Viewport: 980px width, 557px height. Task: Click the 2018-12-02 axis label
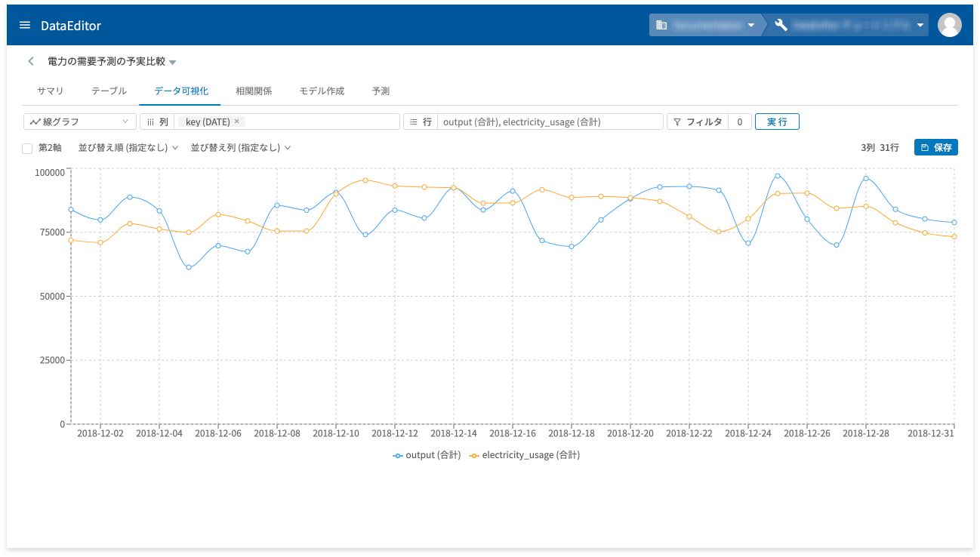coord(100,434)
